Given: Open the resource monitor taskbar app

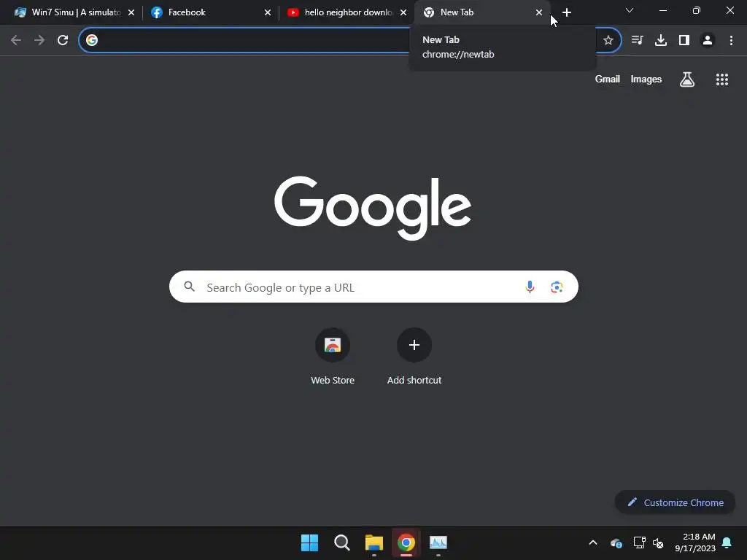Looking at the screenshot, I should [438, 542].
